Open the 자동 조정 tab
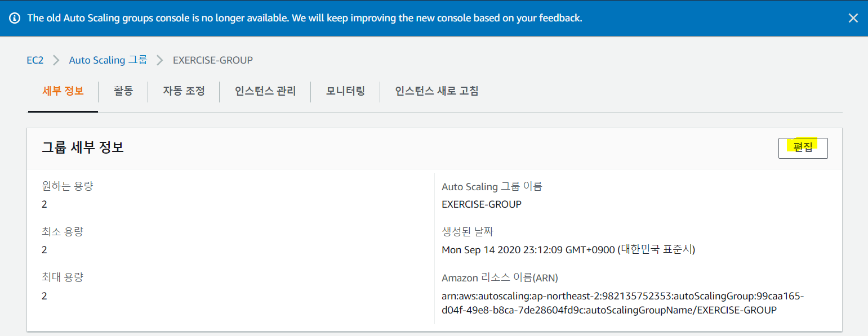The height and width of the screenshot is (336, 868). (x=184, y=91)
